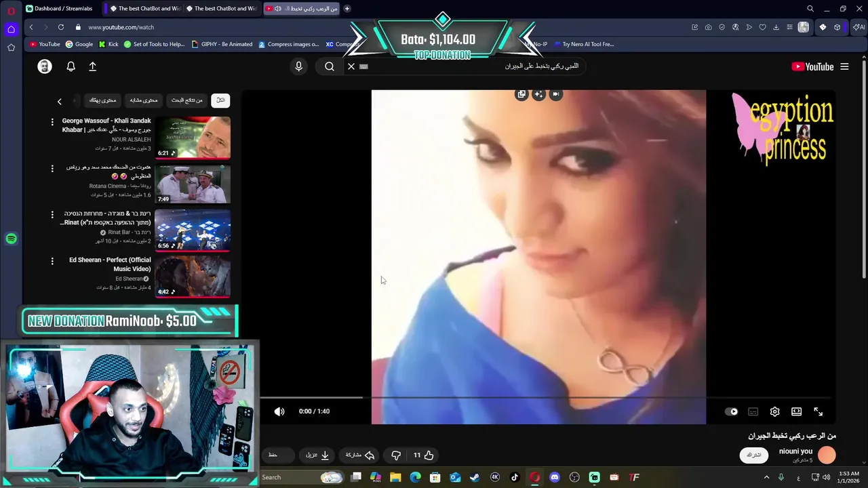Screen dimensions: 868x488
Task: Mute the video player volume
Action: (279, 411)
